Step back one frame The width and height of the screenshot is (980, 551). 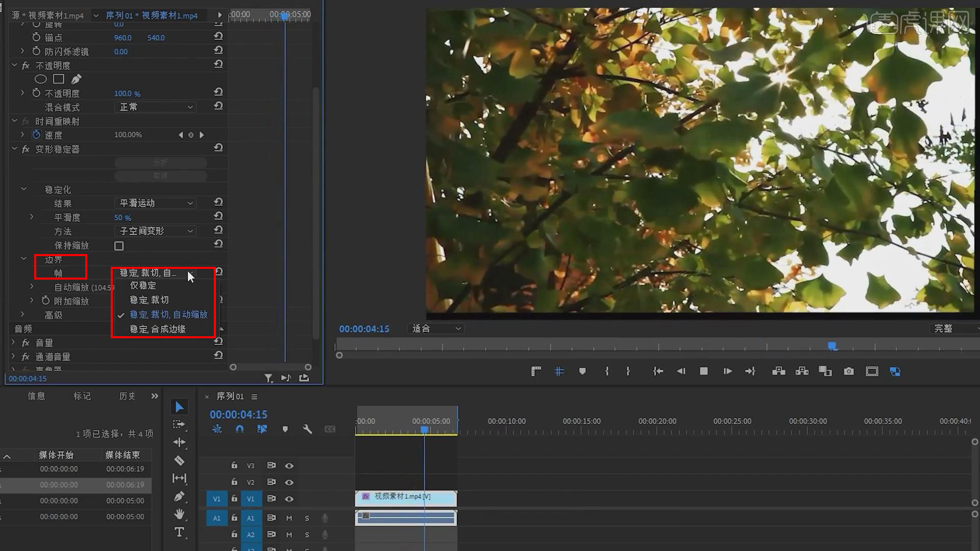[x=681, y=371]
